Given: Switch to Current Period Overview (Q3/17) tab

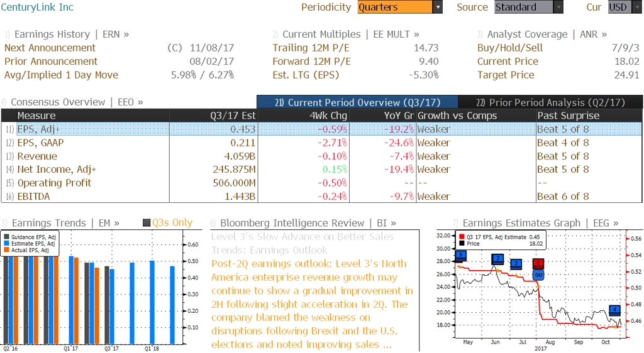Looking at the screenshot, I should pos(357,102).
